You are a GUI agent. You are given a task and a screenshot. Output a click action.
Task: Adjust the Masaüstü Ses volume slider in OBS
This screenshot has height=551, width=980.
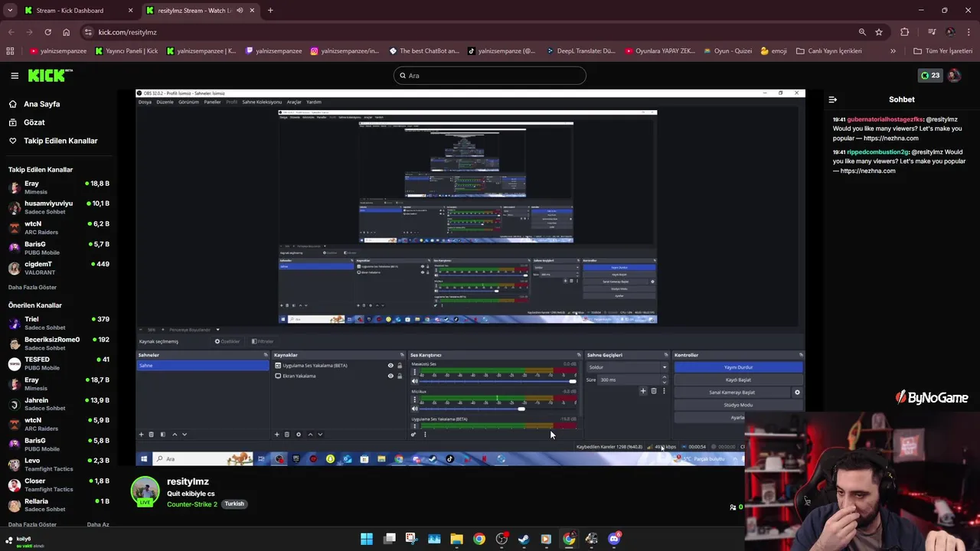pos(498,380)
